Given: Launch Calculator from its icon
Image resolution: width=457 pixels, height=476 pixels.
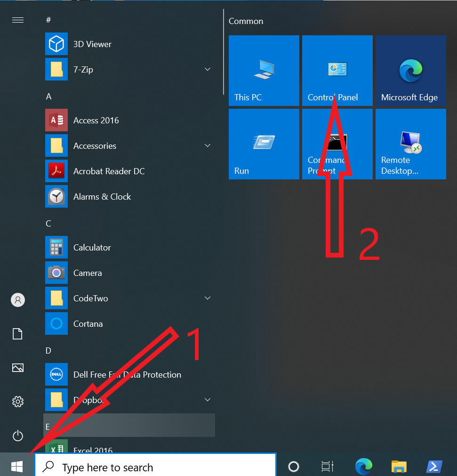Looking at the screenshot, I should coord(56,247).
